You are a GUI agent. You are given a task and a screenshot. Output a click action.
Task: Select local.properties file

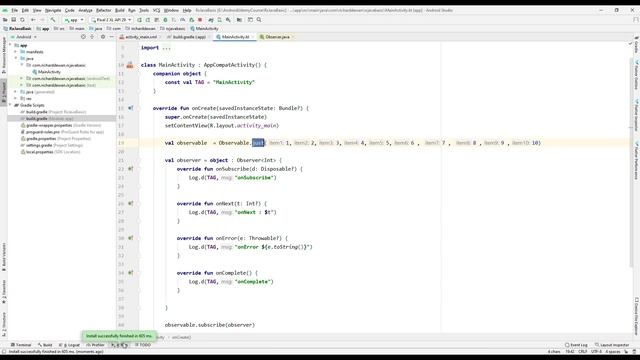pos(50,152)
